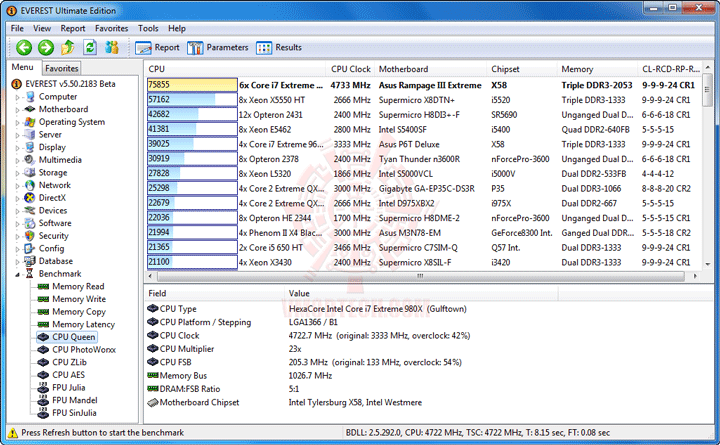
Task: Open Report from the toolbar
Action: [157, 48]
